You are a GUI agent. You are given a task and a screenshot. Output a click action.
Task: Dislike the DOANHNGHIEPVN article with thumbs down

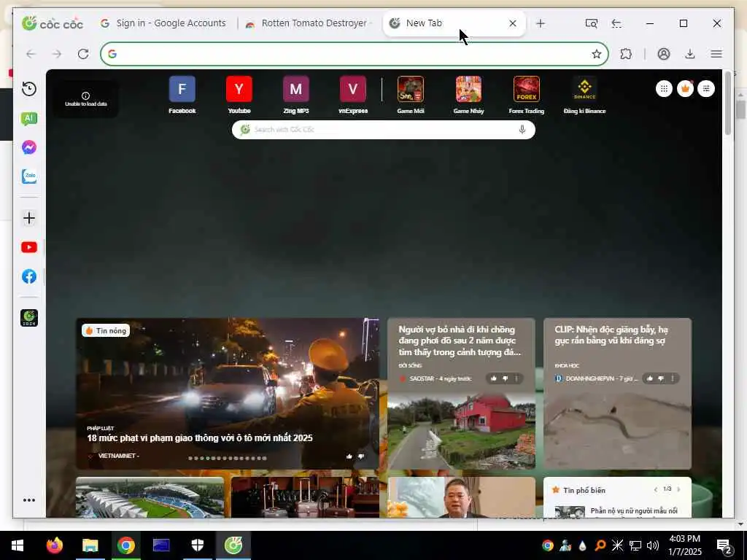(661, 378)
